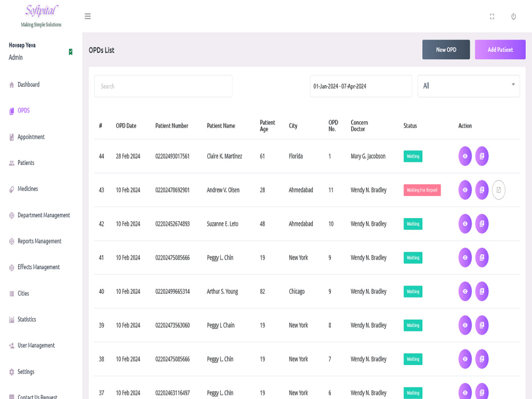Click patient number 02202452674893
This screenshot has width=532, height=399.
(172, 224)
